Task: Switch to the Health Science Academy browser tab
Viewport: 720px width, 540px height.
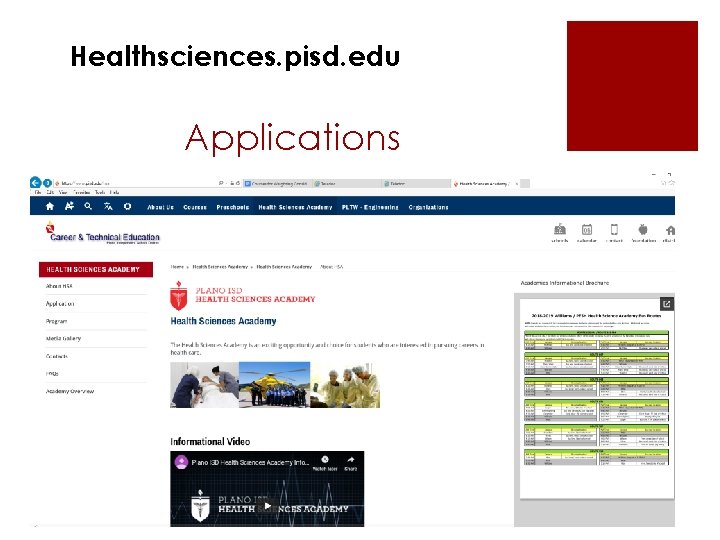Action: (485, 183)
